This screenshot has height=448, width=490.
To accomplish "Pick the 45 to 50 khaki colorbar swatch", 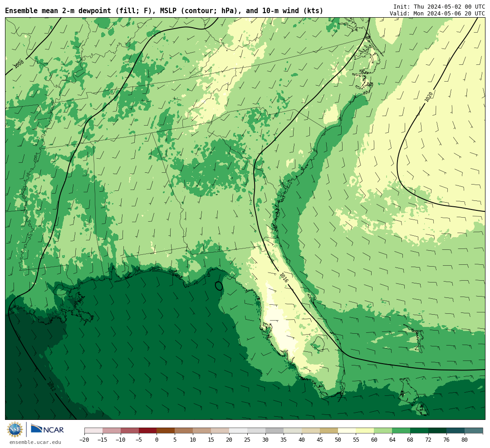I will [x=329, y=431].
